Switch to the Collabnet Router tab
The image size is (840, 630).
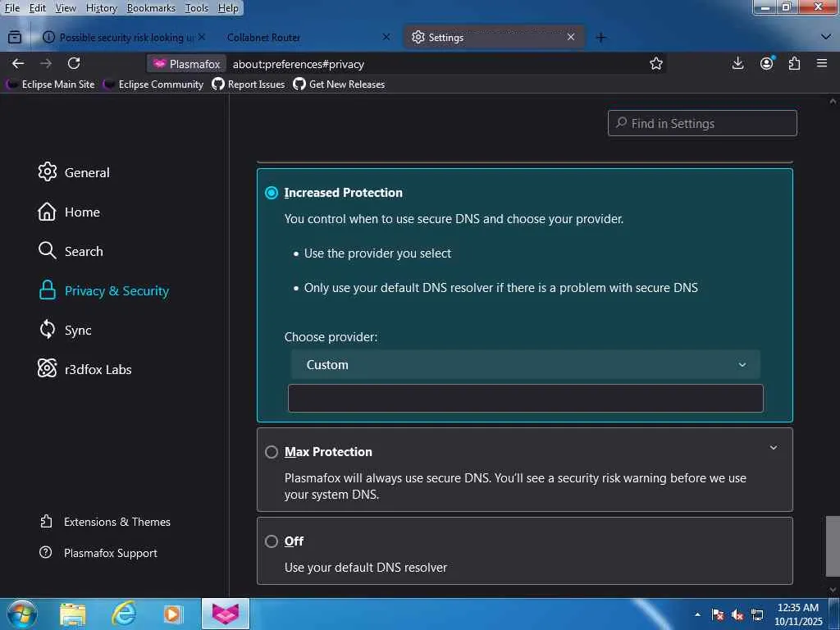(x=308, y=37)
